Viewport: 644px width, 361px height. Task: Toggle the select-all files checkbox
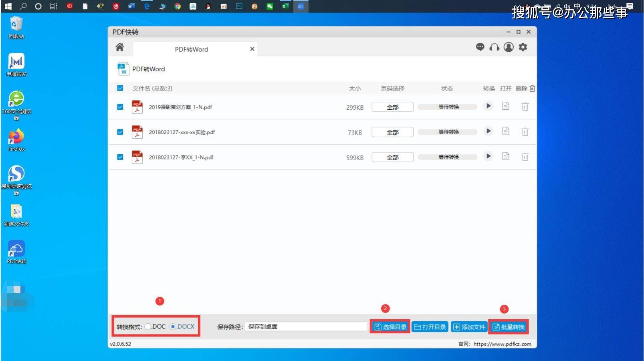(x=120, y=88)
